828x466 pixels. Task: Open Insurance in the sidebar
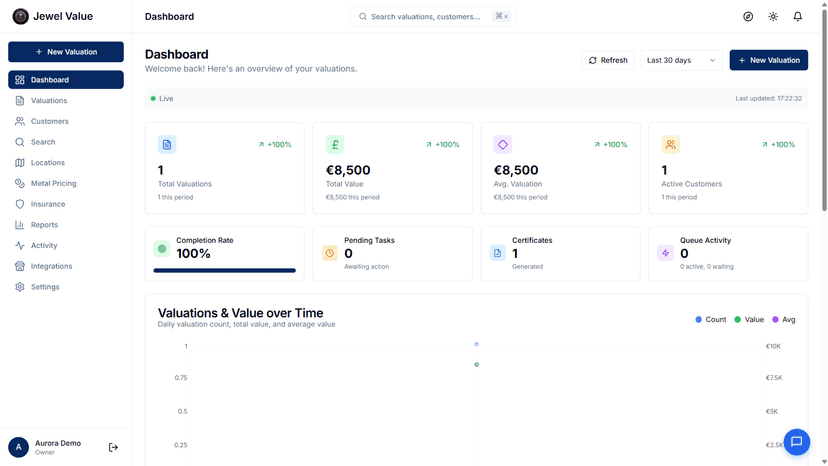click(x=66, y=204)
